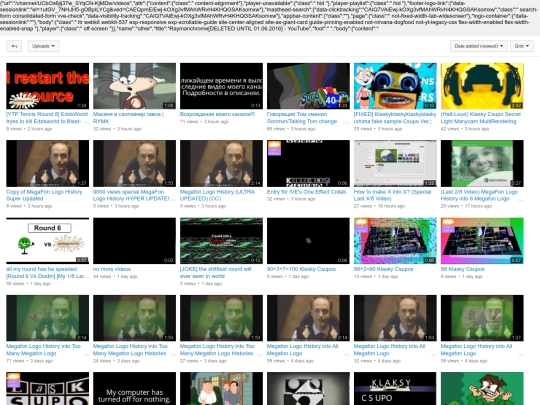
Task: Open the 'Масяня и сантейнер' RYMK video title
Action: [x=128, y=117]
